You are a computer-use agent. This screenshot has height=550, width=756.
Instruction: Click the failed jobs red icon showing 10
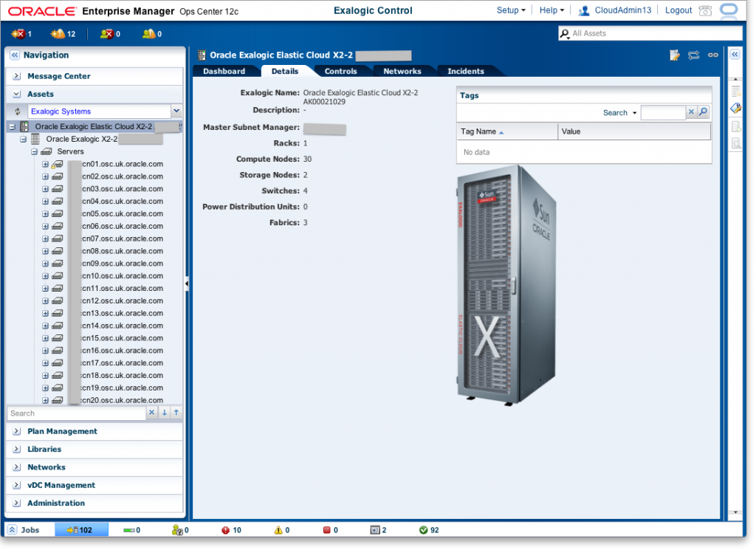click(x=226, y=530)
